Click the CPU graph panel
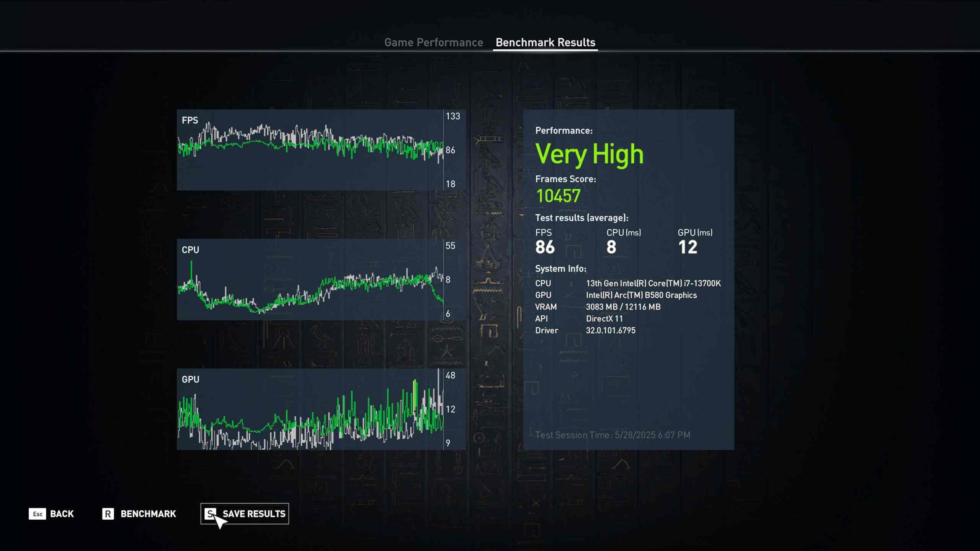Screen dimensions: 980x551 (x=310, y=279)
